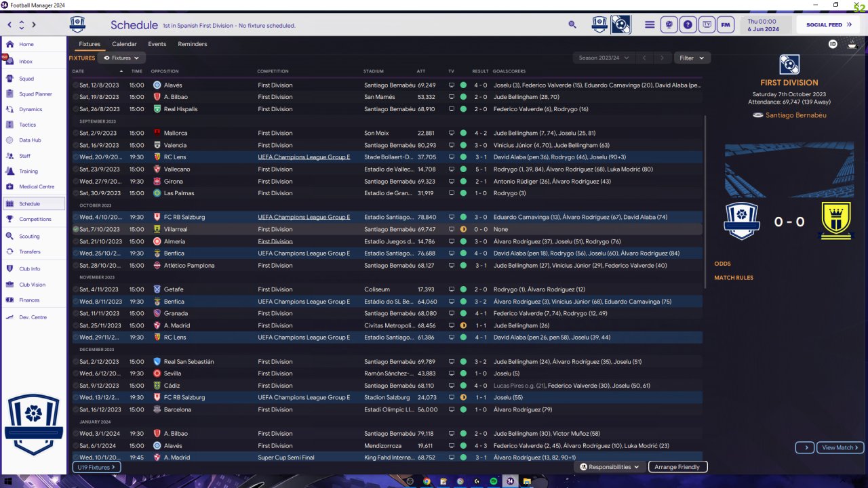The width and height of the screenshot is (868, 488).
Task: Open Transfers in the sidebar
Action: [34, 251]
